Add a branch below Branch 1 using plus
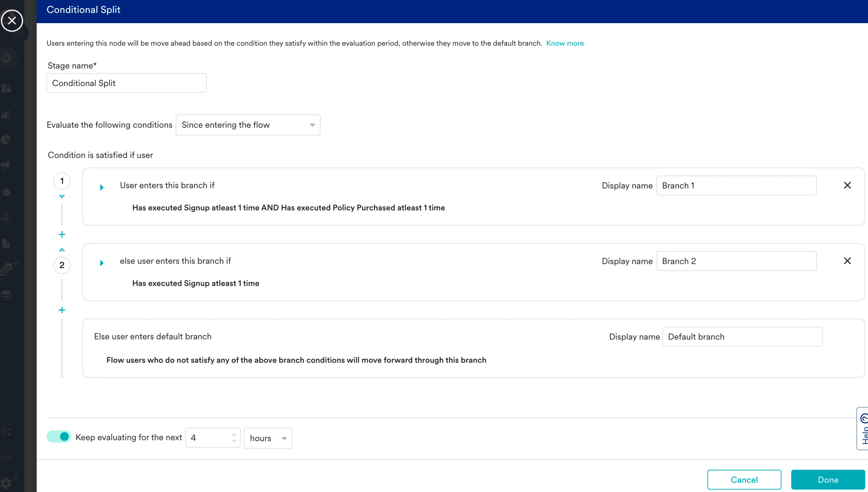 click(x=62, y=234)
